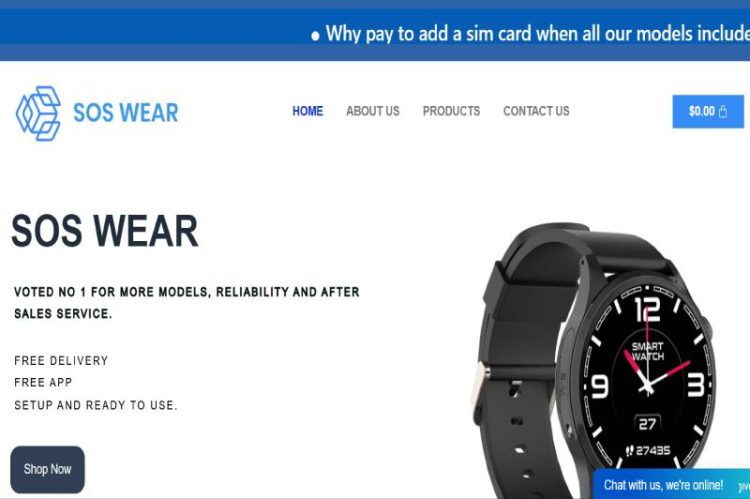
Task: Click the shopping bag icon in cart
Action: pyautogui.click(x=723, y=111)
